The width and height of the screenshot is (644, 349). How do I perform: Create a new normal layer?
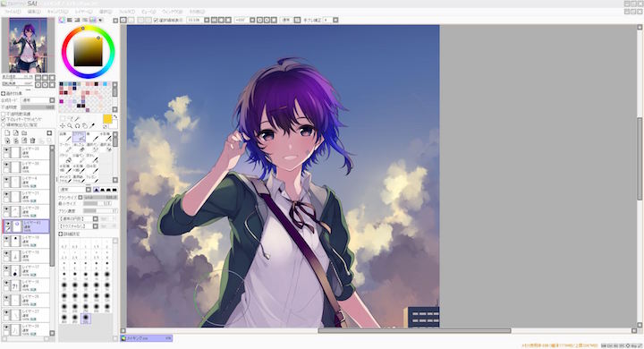click(x=7, y=132)
